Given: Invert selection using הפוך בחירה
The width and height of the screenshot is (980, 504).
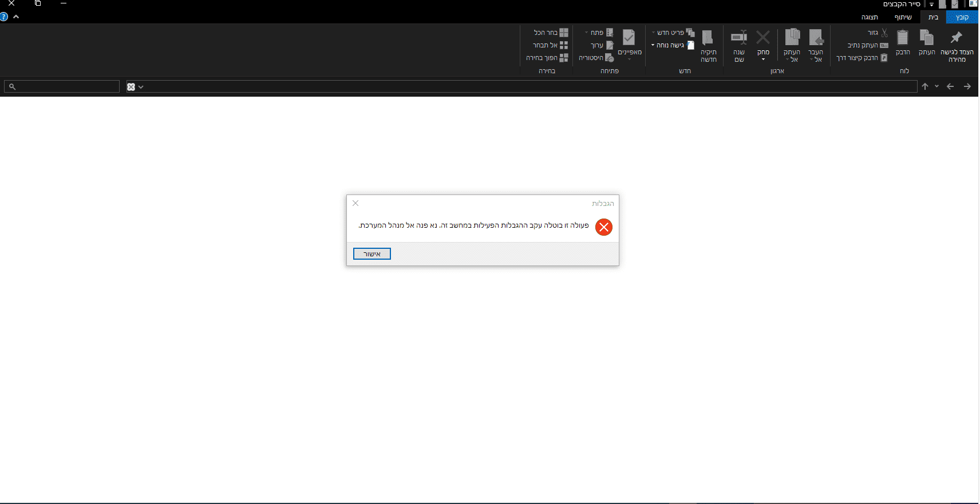Looking at the screenshot, I should pos(547,58).
